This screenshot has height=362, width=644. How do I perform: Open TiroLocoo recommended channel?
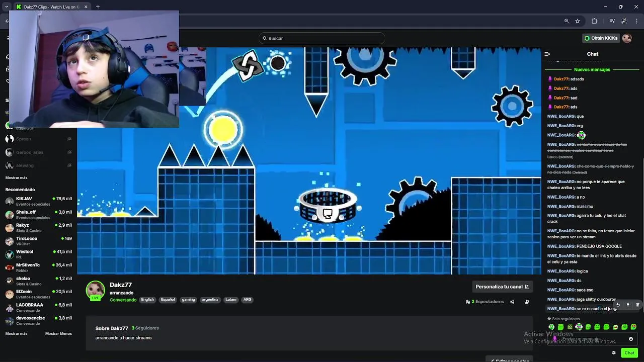point(38,241)
